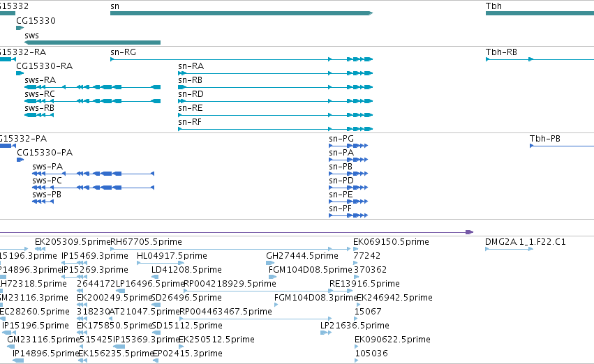The height and width of the screenshot is (364, 594).
Task: Open EST RE13916.5prime
Action: [x=364, y=285]
